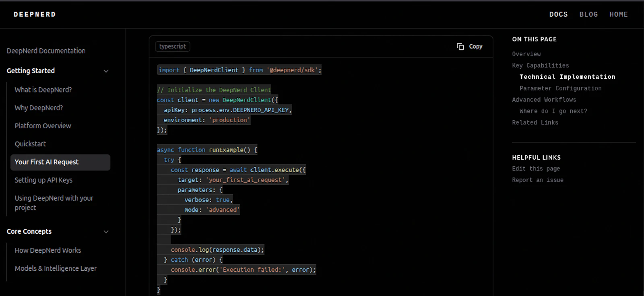Image resolution: width=644 pixels, height=296 pixels.
Task: Select the Core Concepts section heading
Action: [x=29, y=232]
